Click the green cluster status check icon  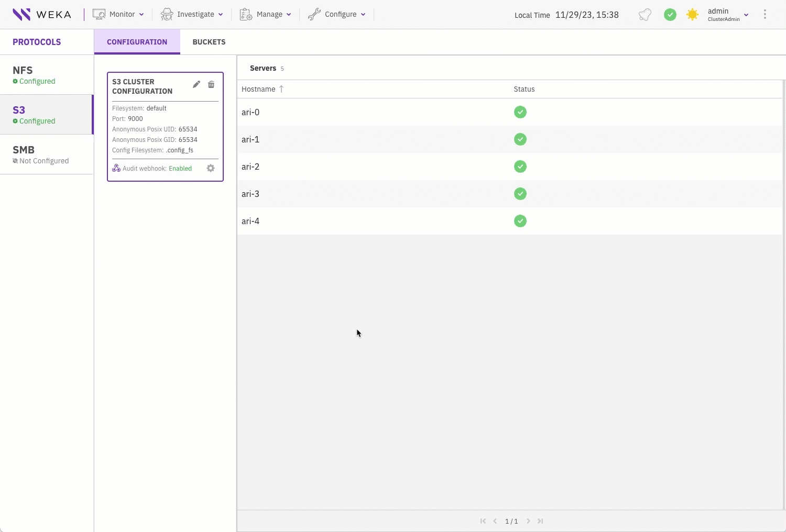tap(670, 15)
